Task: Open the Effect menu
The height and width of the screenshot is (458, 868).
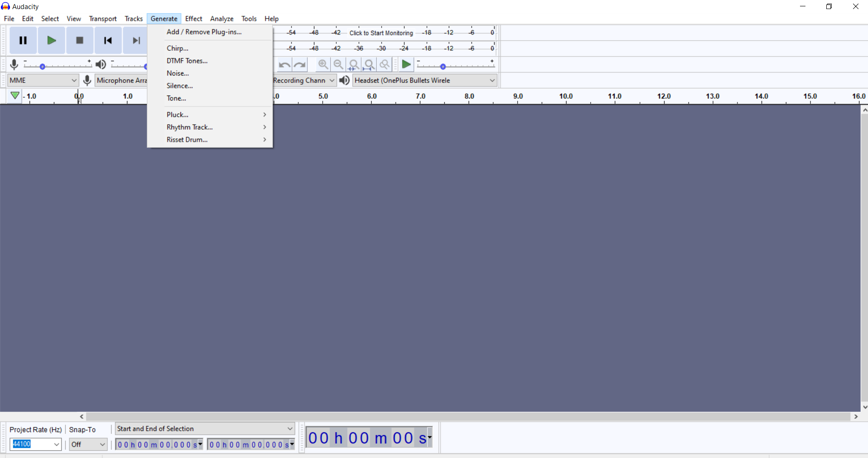Action: point(194,19)
